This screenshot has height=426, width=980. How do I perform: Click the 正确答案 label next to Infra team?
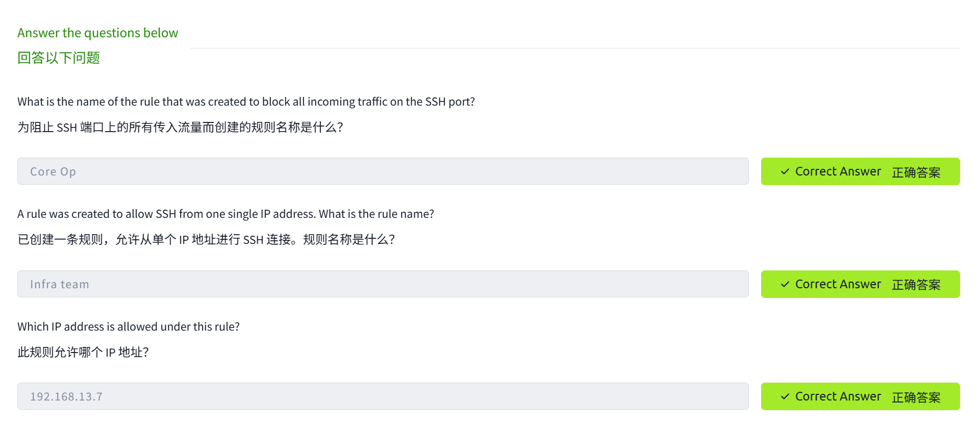coord(916,285)
